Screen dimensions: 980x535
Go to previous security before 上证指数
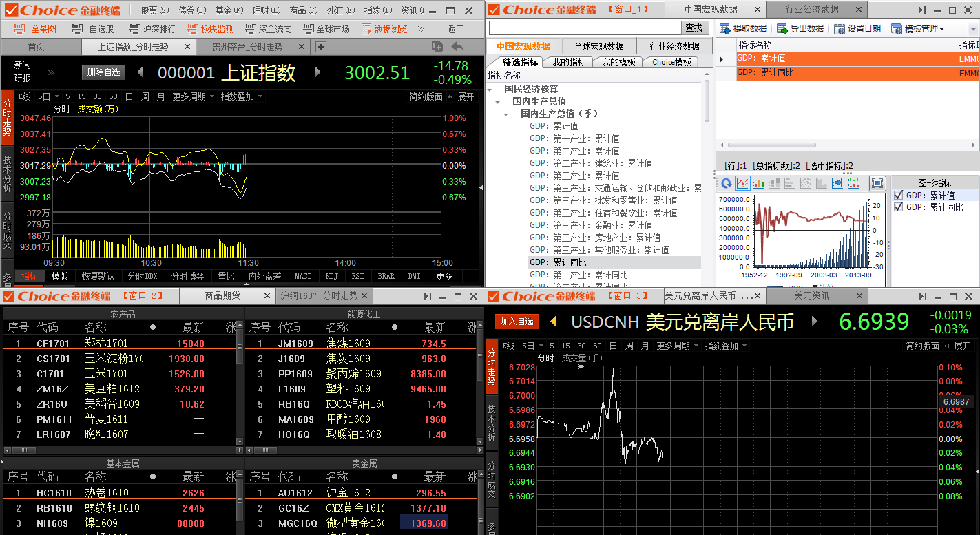[140, 72]
